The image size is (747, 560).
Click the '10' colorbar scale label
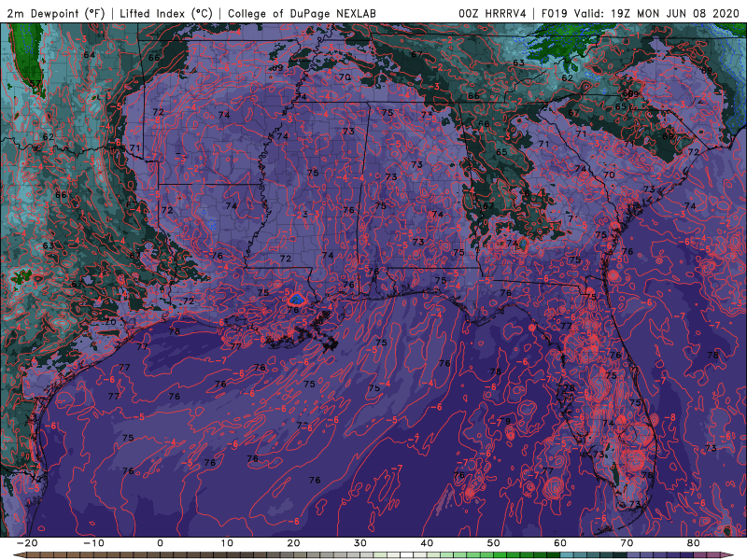(227, 543)
